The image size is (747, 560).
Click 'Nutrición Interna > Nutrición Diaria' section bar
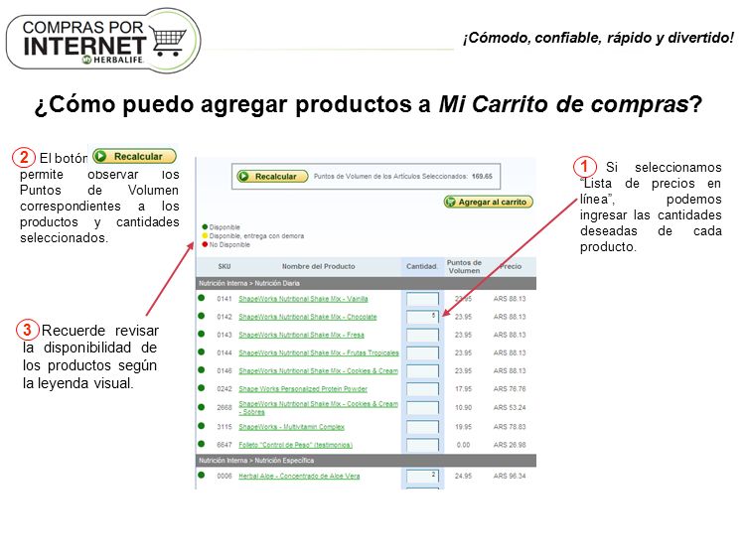366,283
